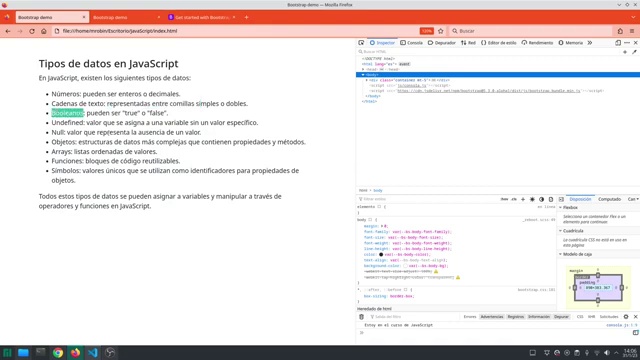Viewport: 640px width, 360px height.
Task: Open the Editor de estilo tab
Action: point(498,42)
